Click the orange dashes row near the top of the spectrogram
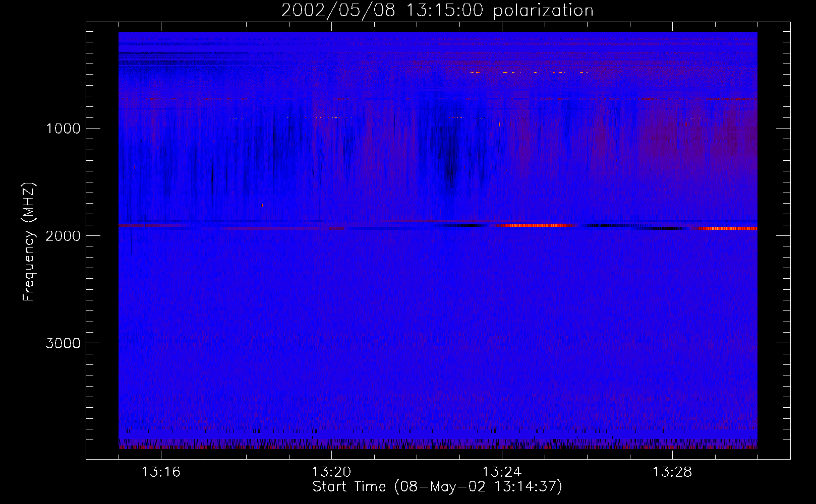The width and height of the screenshot is (816, 504). coord(529,73)
